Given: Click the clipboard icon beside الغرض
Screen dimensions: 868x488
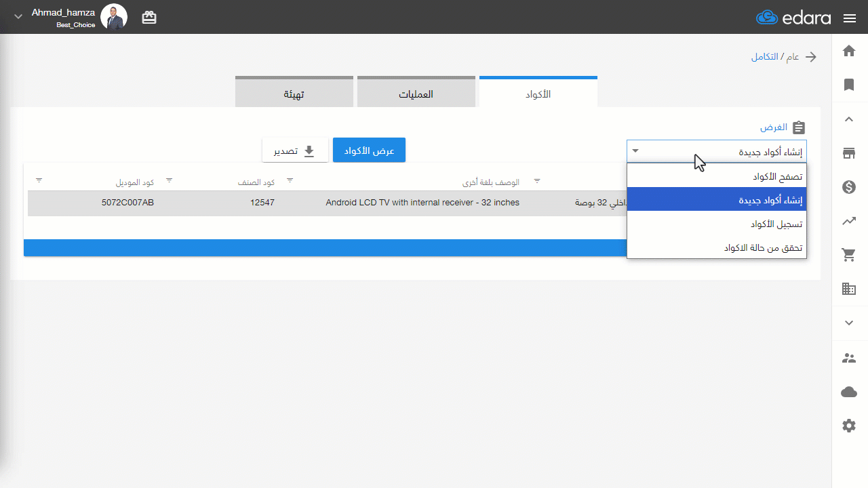Looking at the screenshot, I should click(x=799, y=127).
